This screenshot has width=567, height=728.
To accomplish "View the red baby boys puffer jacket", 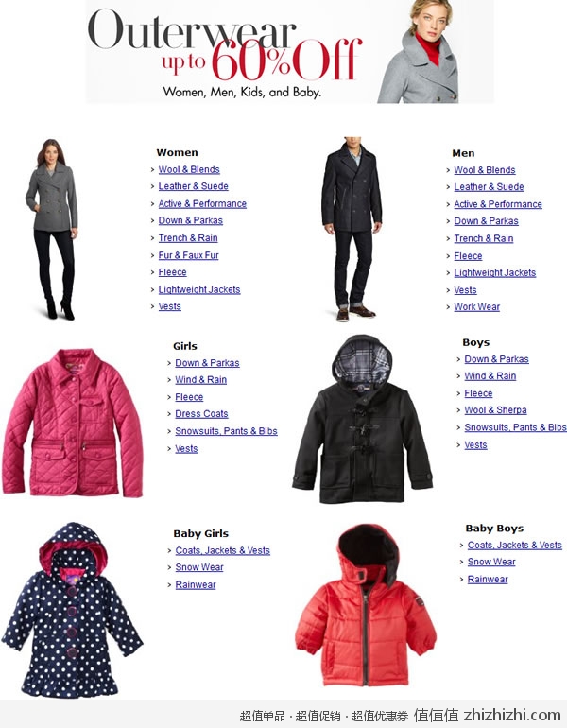I will (366, 605).
